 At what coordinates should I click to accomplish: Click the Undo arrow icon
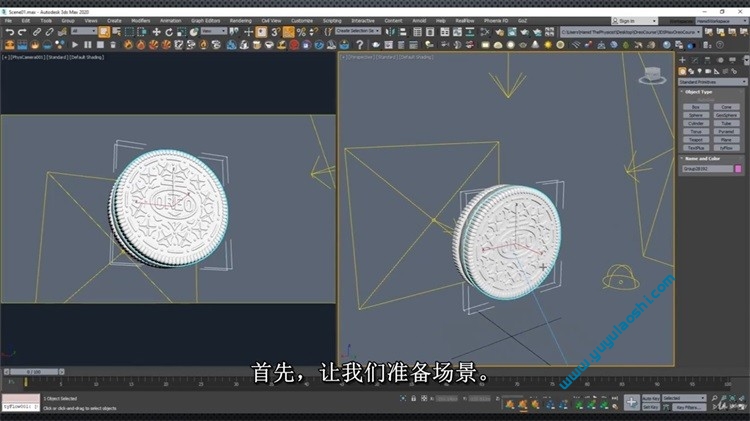pyautogui.click(x=10, y=32)
